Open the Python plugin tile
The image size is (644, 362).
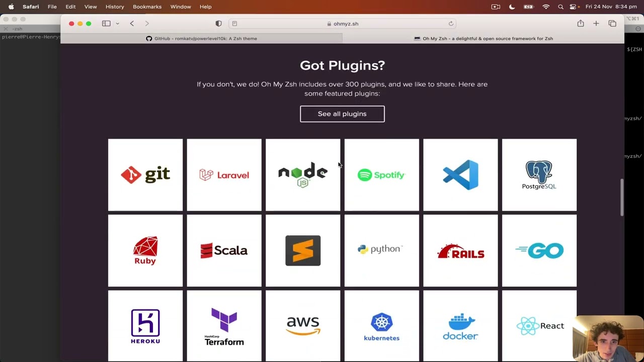[x=381, y=250]
